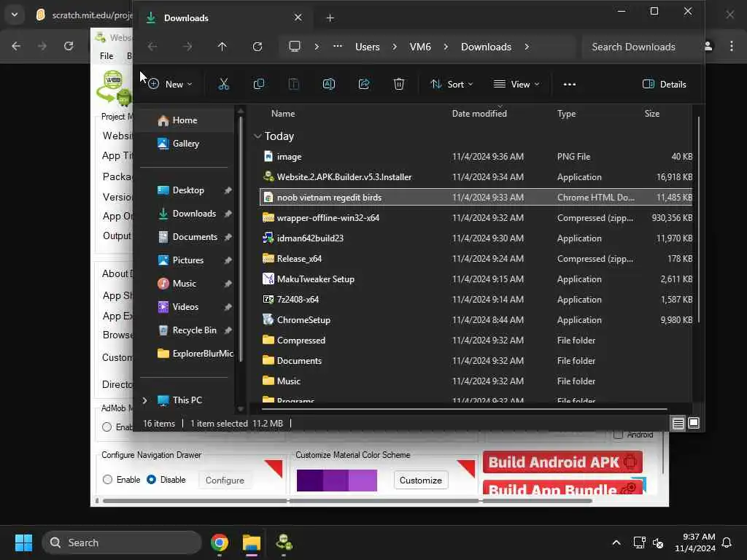This screenshot has height=560, width=747.
Task: Switch to large thumbnails view icon in status bar
Action: click(694, 423)
